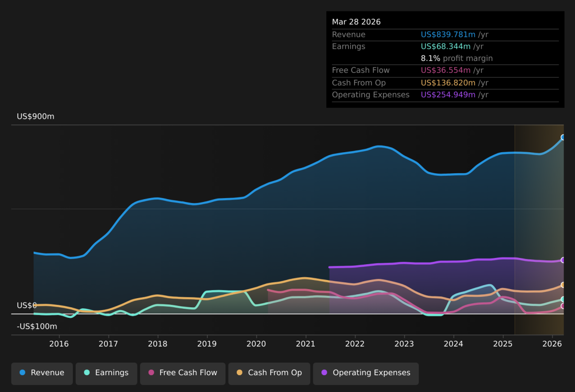The image size is (575, 392).
Task: Click the teal Earnings legend dot
Action: pos(87,372)
